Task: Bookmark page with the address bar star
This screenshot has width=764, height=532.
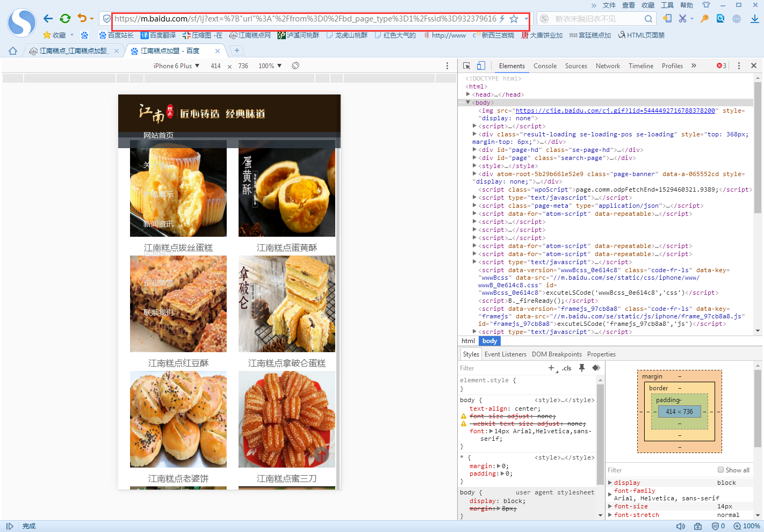Action: pos(514,19)
